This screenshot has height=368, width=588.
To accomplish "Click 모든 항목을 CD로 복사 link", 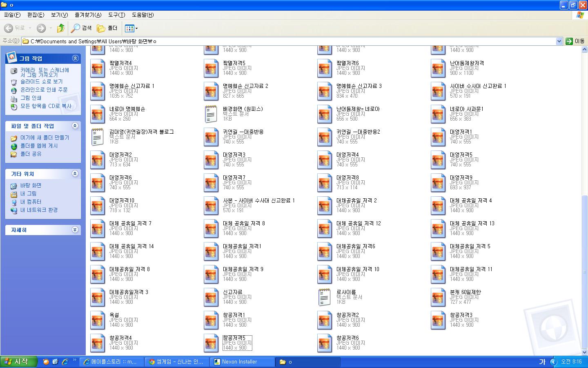I will (46, 106).
